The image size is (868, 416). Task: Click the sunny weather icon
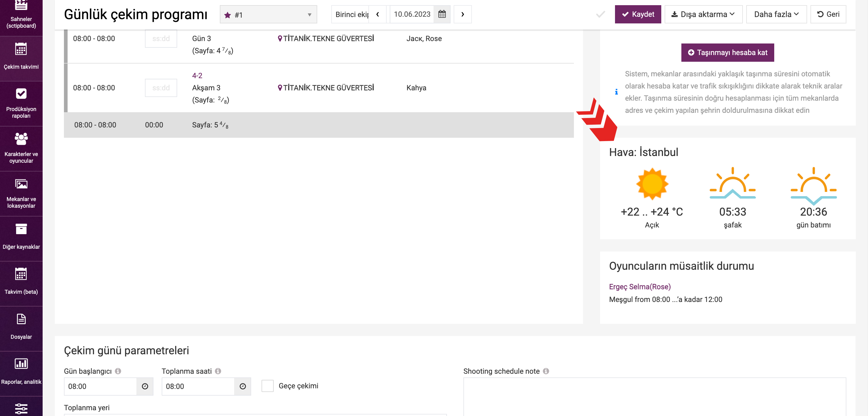click(652, 184)
